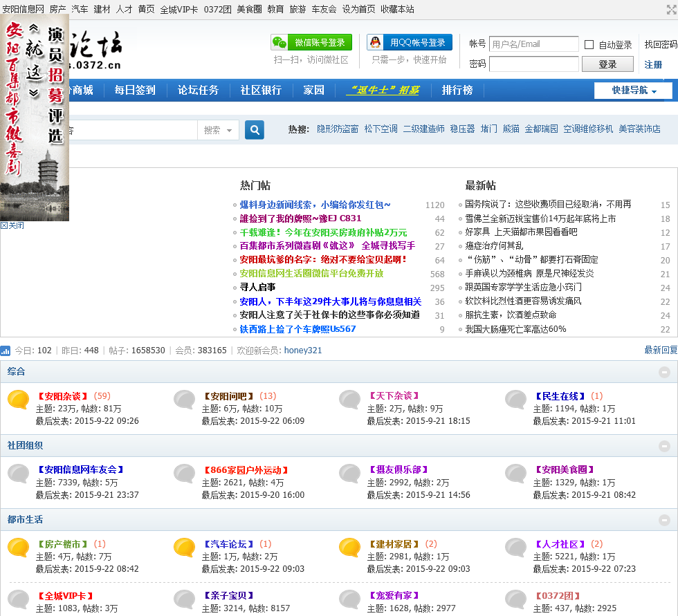Collapse the 社团组织 section
678x616 pixels.
[665, 446]
